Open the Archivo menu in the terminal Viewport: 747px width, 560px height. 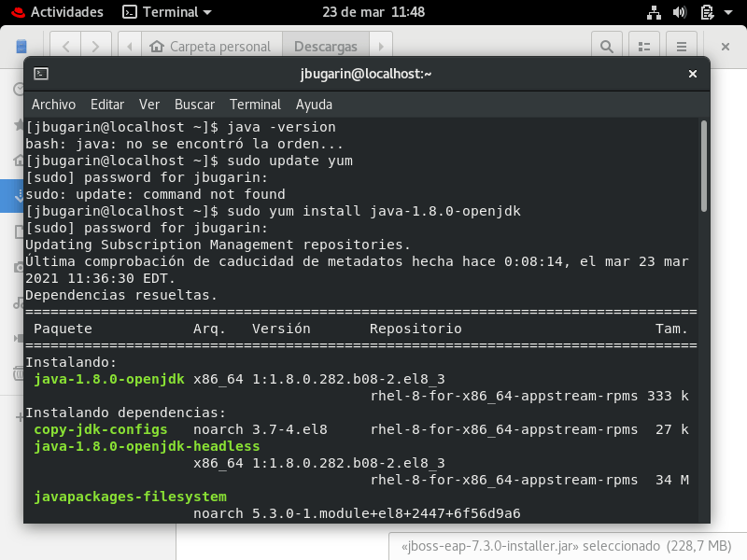click(53, 105)
